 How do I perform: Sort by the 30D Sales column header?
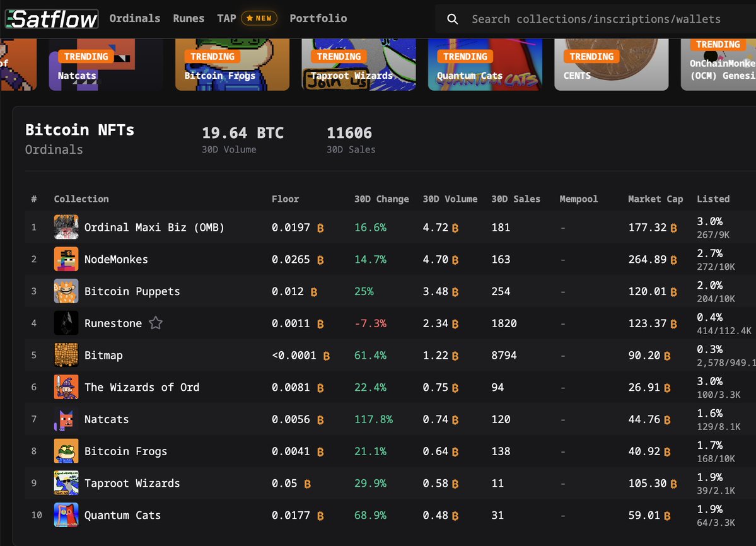pos(515,199)
